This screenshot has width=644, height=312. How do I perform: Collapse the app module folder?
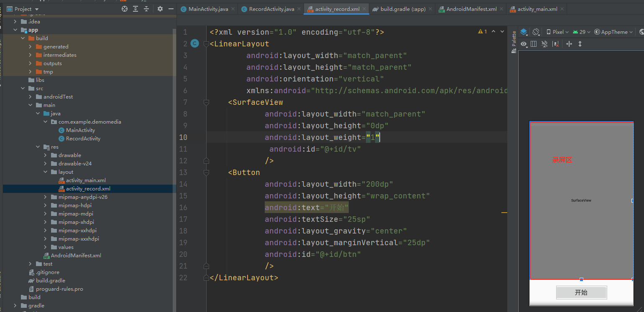16,30
